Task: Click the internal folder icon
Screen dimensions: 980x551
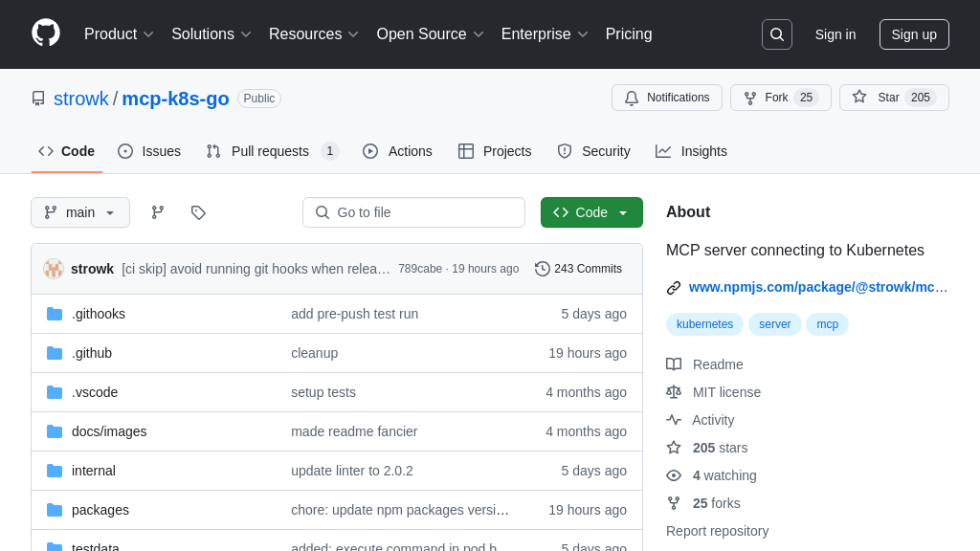Action: [x=55, y=471]
